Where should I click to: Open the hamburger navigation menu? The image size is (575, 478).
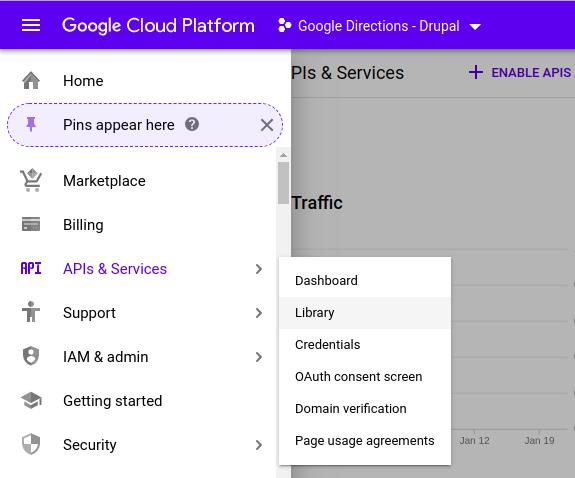click(x=31, y=25)
